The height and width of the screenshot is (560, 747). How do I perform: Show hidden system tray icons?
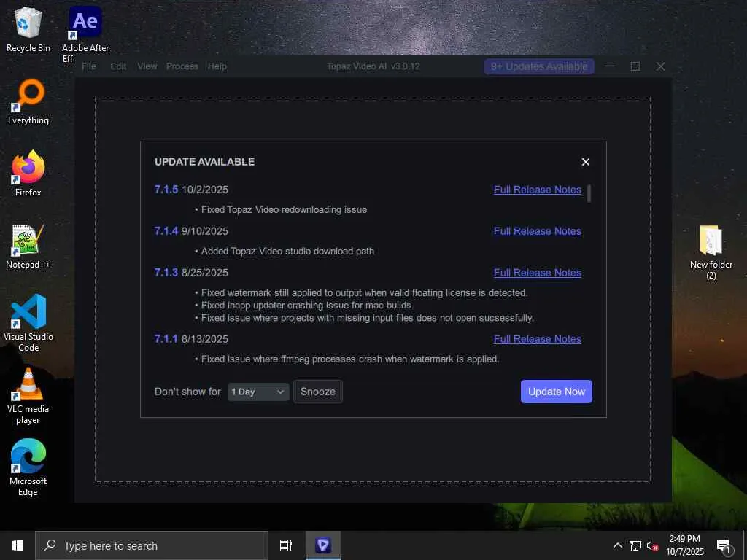point(617,545)
